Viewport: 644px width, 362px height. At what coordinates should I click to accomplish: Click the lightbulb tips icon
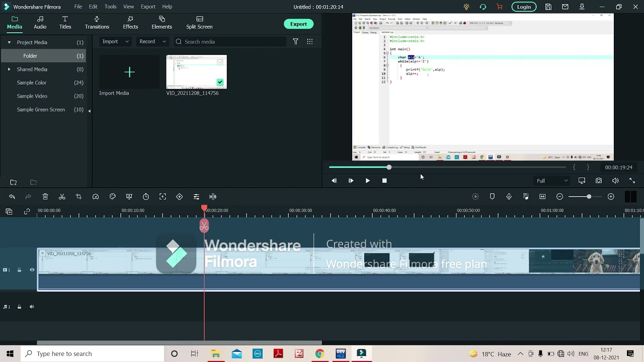[466, 7]
